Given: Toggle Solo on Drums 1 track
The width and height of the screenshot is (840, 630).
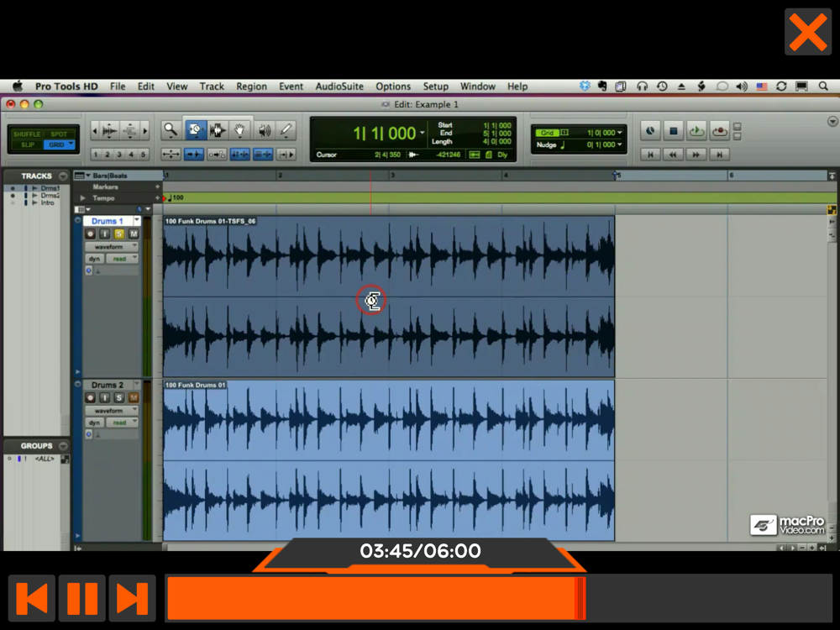Looking at the screenshot, I should point(119,234).
